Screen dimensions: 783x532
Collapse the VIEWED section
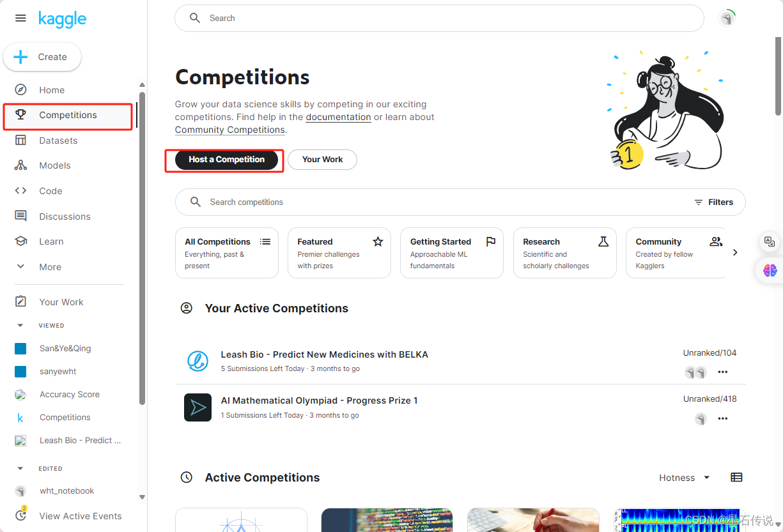(20, 325)
